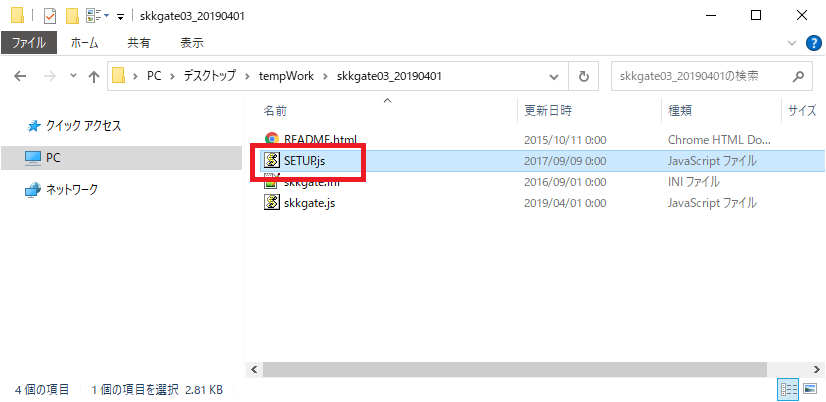Viewport: 826px width, 402px height.
Task: Click the Properties icon in quick access toolbar
Action: tap(50, 16)
